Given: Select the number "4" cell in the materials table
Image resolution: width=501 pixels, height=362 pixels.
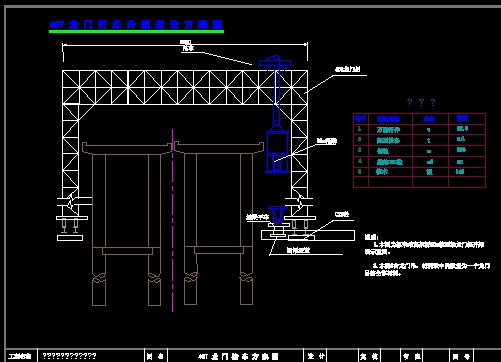Looking at the screenshot, I should tap(360, 161).
